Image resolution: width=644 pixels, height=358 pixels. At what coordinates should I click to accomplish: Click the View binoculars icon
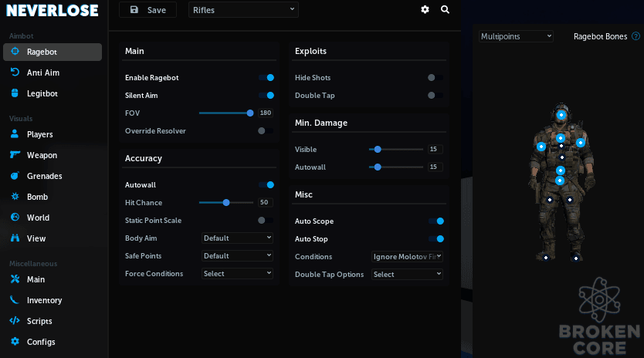[15, 238]
